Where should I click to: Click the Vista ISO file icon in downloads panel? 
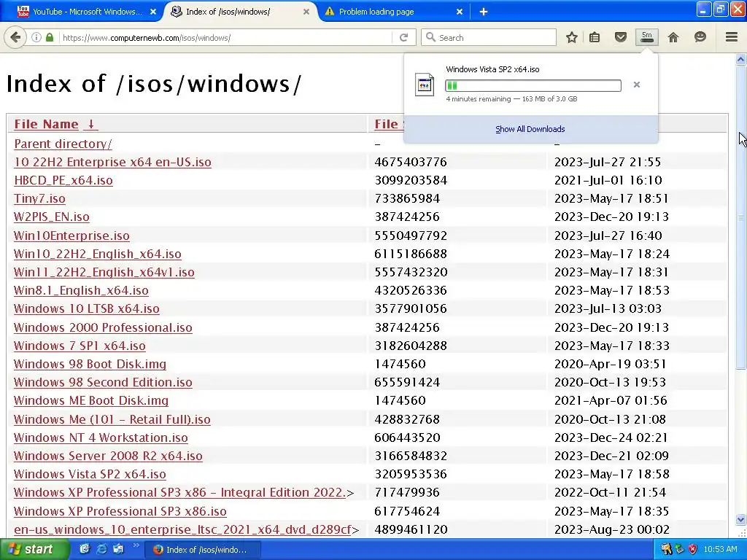(424, 85)
